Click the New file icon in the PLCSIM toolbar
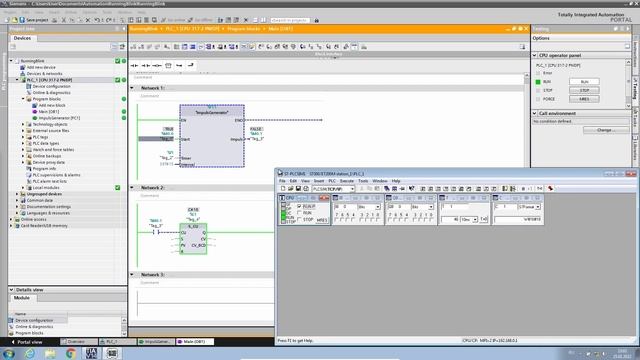This screenshot has width=640, height=360. click(x=283, y=189)
